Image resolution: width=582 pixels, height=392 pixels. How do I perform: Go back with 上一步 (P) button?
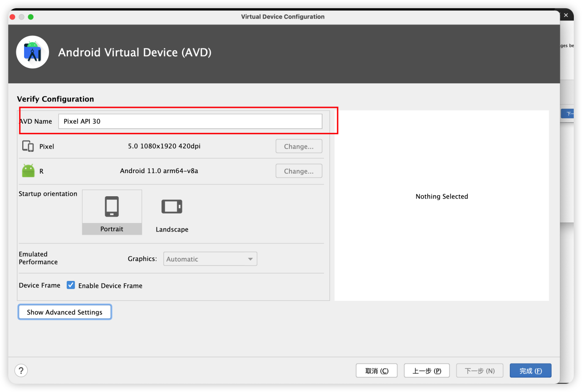(427, 371)
